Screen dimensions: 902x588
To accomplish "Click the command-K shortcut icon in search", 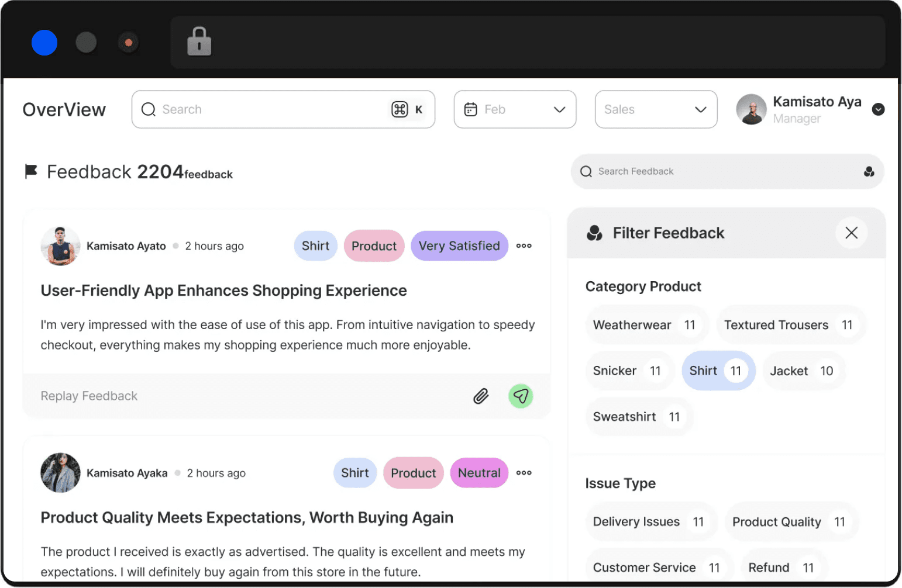I will (400, 109).
